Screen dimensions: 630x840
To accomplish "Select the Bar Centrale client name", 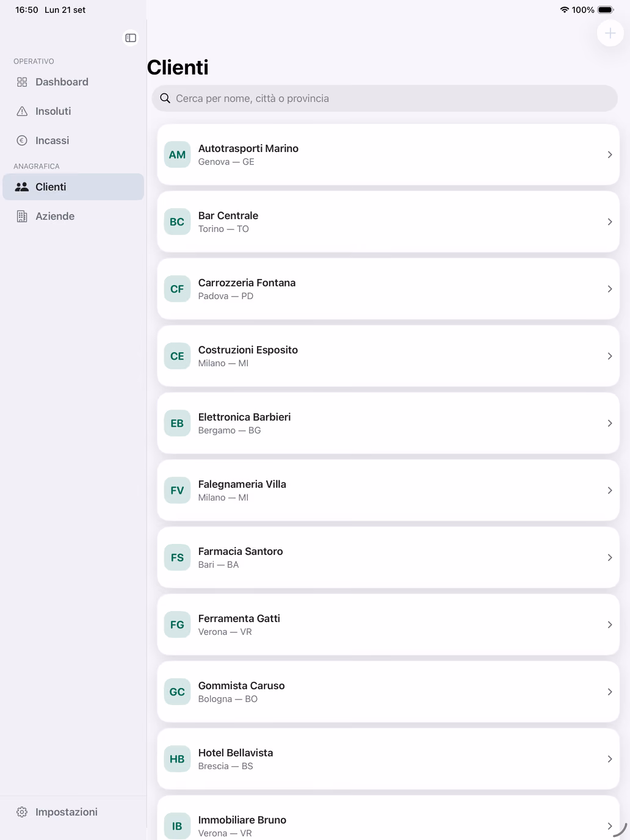I will coord(228,215).
